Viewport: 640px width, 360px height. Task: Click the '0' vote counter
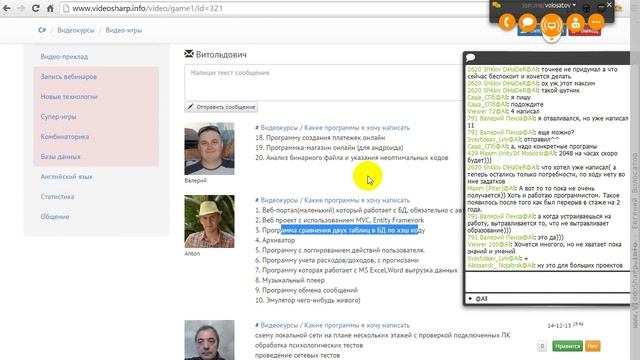542,346
